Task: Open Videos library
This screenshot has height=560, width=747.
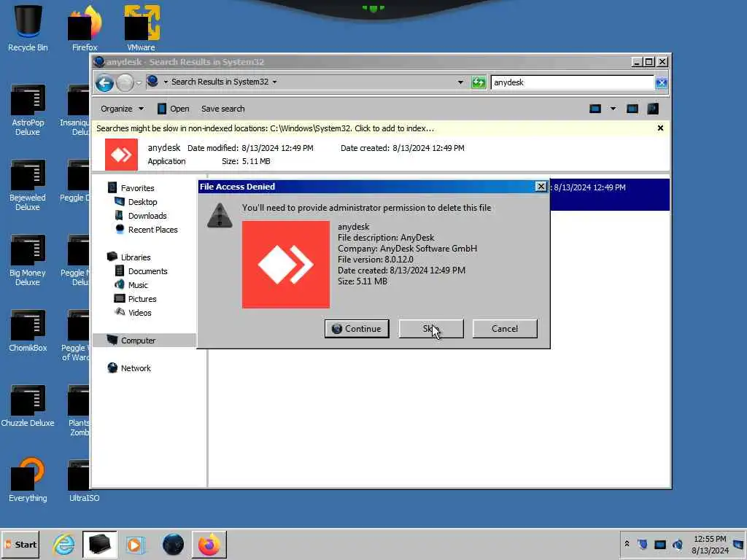Action: pyautogui.click(x=139, y=312)
